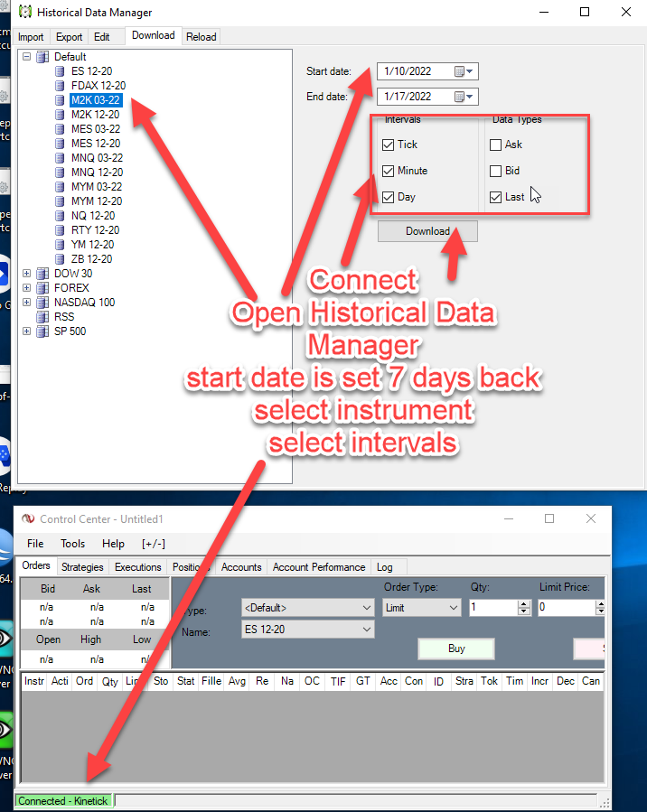Click the green Buy button
647x812 pixels.
pos(456,649)
